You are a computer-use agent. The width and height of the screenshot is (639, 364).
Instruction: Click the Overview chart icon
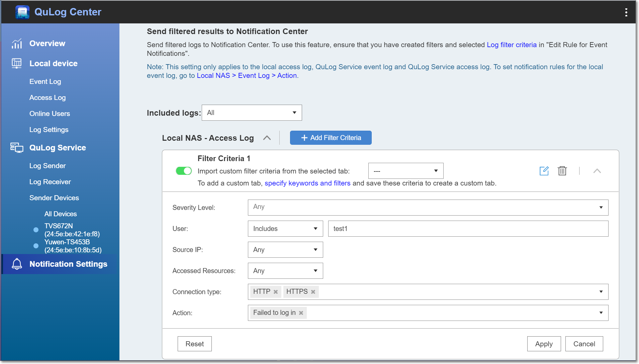point(17,43)
